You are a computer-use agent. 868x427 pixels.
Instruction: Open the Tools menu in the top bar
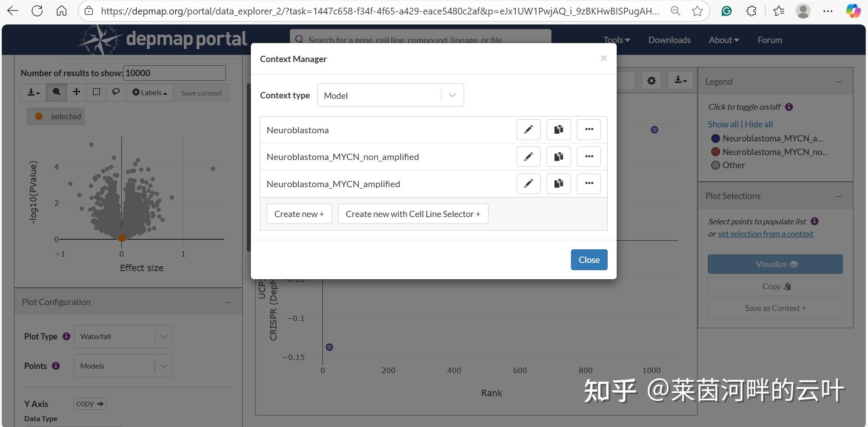(x=616, y=40)
